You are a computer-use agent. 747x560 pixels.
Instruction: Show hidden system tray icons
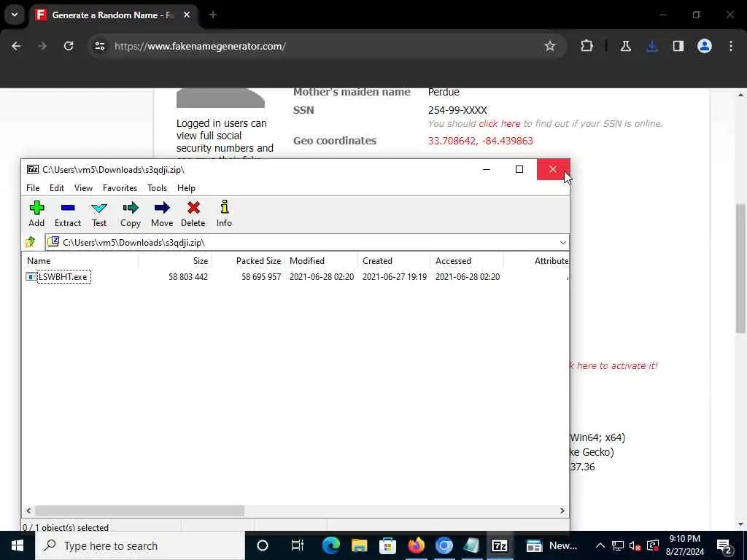click(600, 545)
